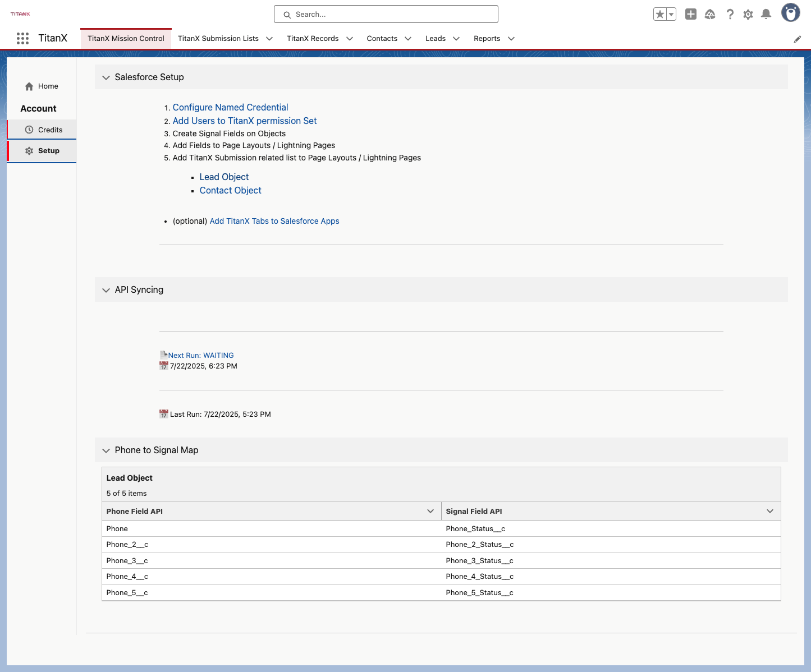Open the App Launcher grid icon
Screen dimensions: 811x672
coord(22,38)
